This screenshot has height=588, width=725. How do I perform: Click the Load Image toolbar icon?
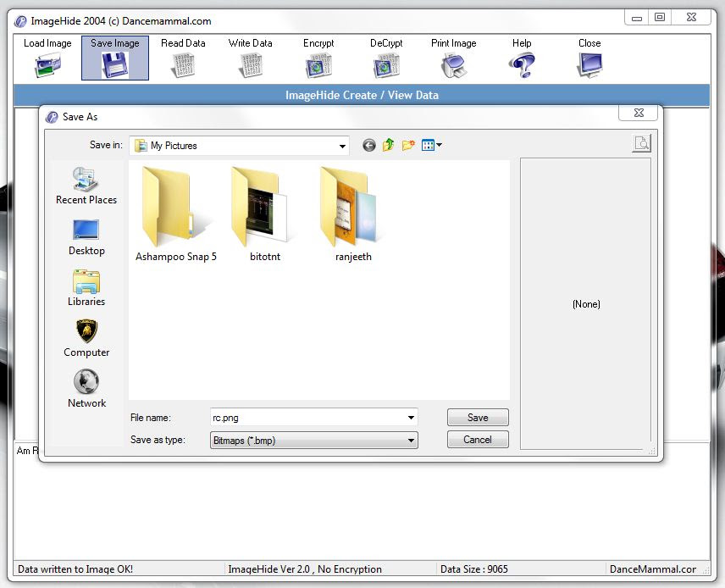click(47, 65)
